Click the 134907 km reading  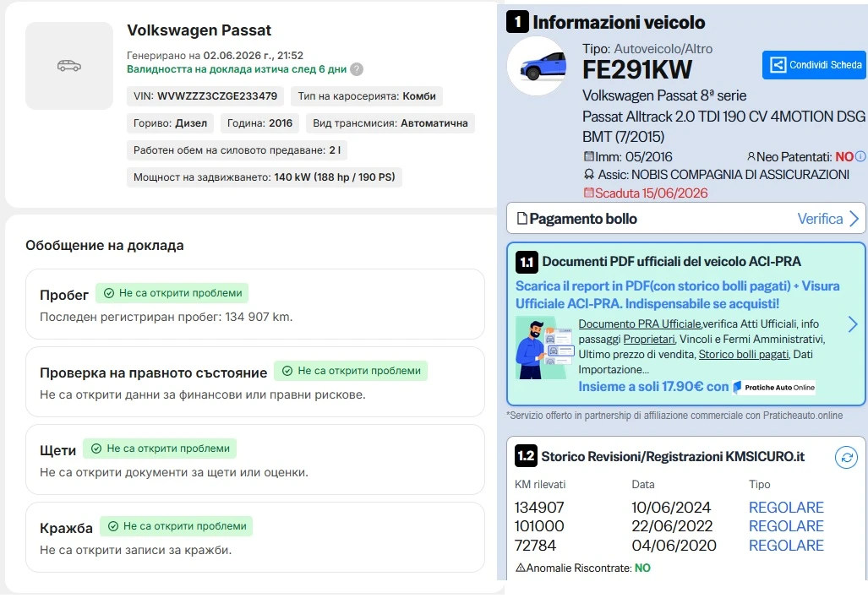point(539,508)
